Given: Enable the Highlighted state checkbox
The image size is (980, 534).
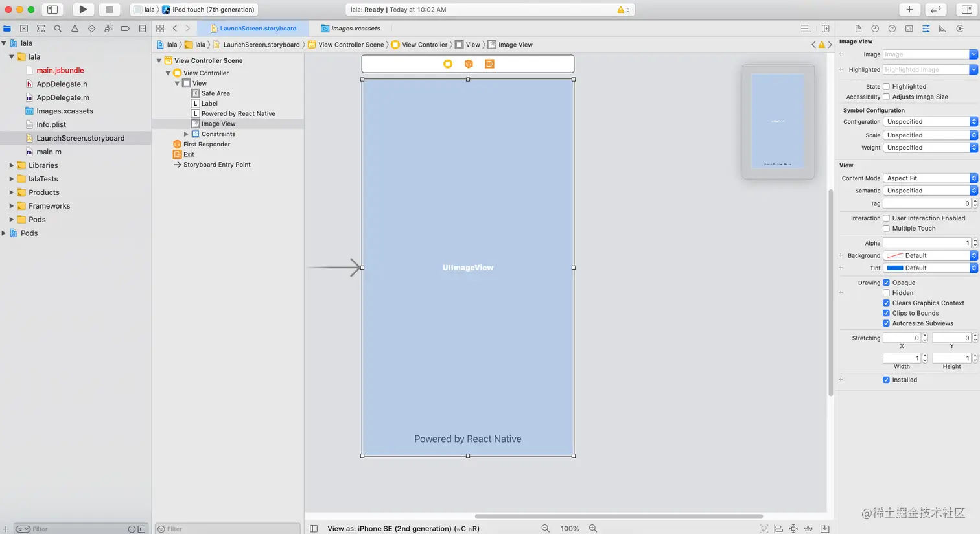Looking at the screenshot, I should pyautogui.click(x=886, y=87).
